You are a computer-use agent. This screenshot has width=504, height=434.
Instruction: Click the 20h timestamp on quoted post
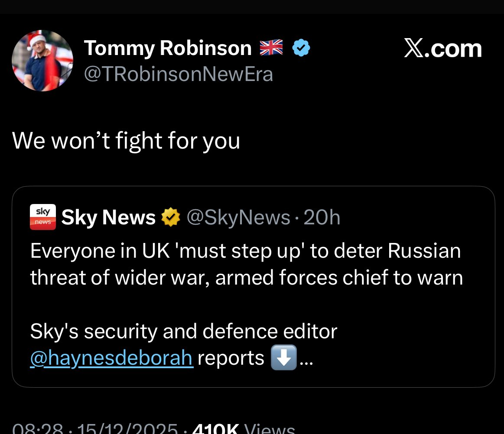click(322, 217)
